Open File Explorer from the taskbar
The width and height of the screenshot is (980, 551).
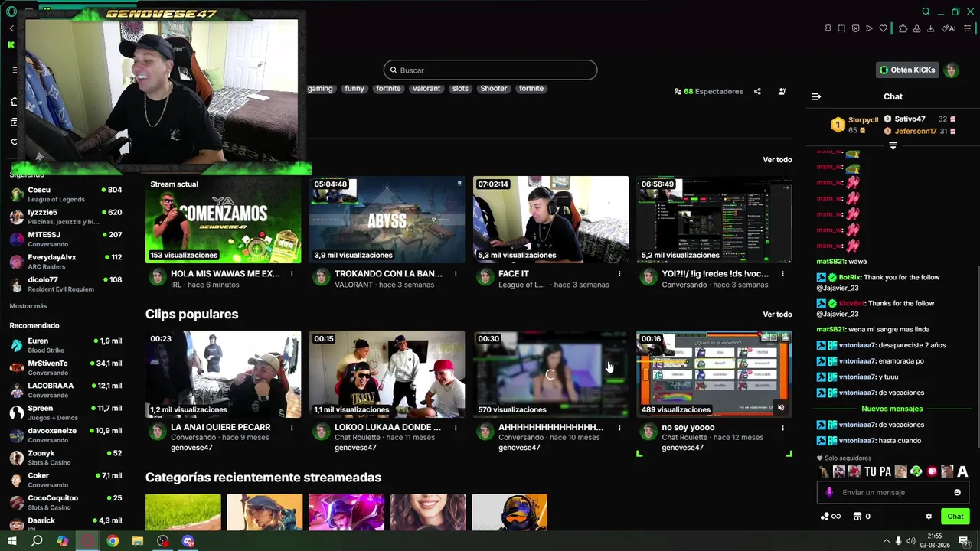[138, 541]
